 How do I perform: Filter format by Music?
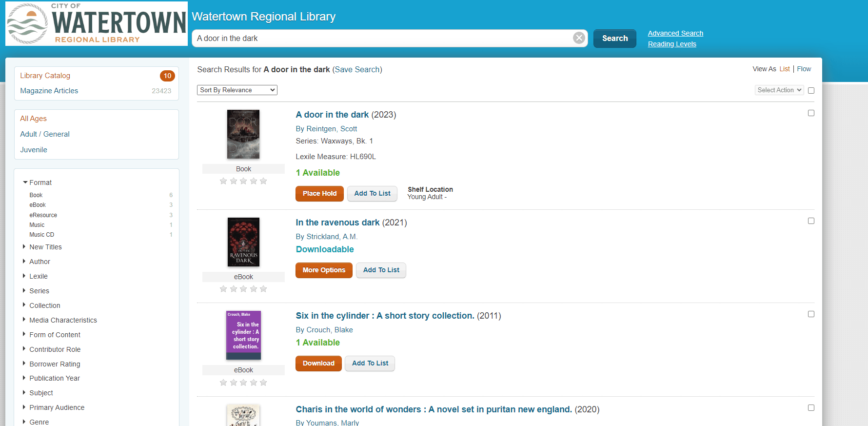tap(37, 225)
